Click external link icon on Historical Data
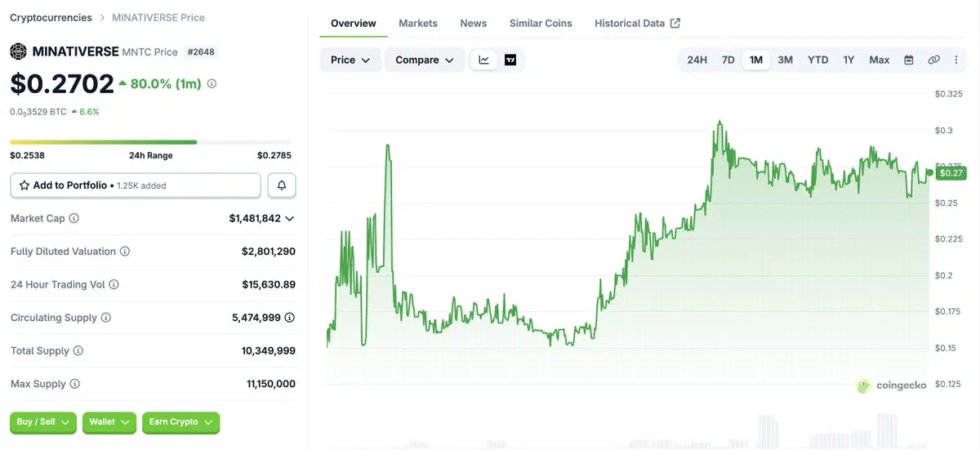This screenshot has height=450, width=980. pyautogui.click(x=675, y=23)
